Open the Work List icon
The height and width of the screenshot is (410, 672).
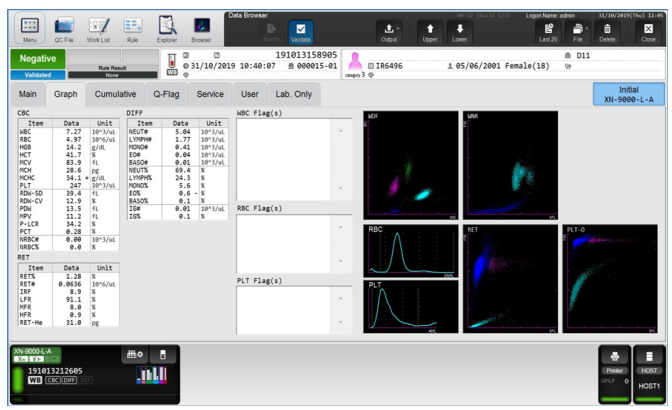coord(99,30)
